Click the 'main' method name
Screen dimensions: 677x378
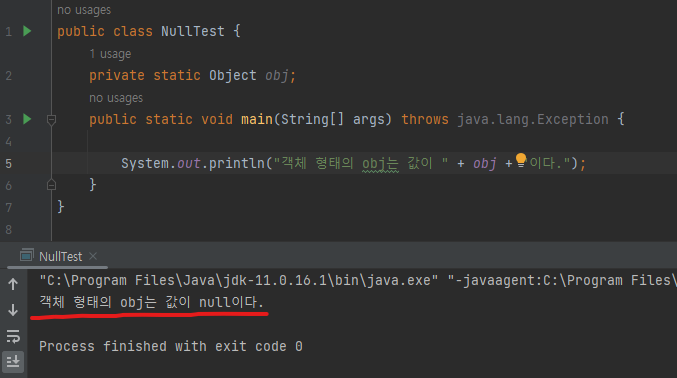(x=256, y=119)
